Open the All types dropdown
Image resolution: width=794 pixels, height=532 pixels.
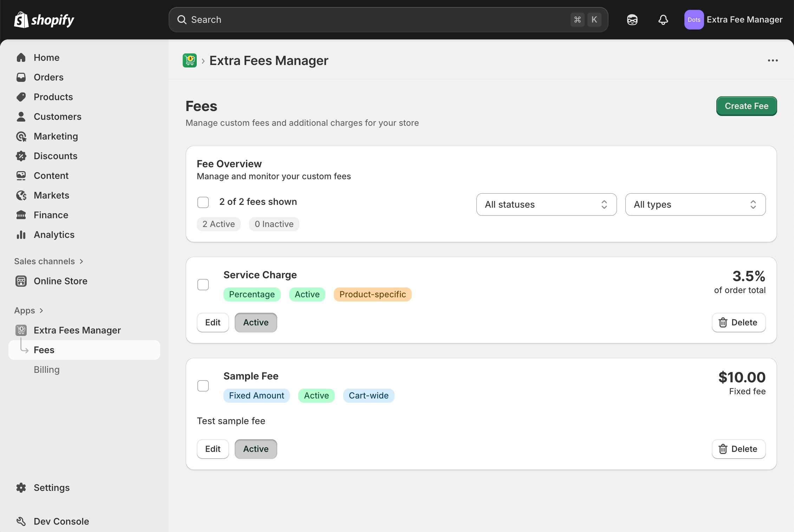tap(695, 205)
